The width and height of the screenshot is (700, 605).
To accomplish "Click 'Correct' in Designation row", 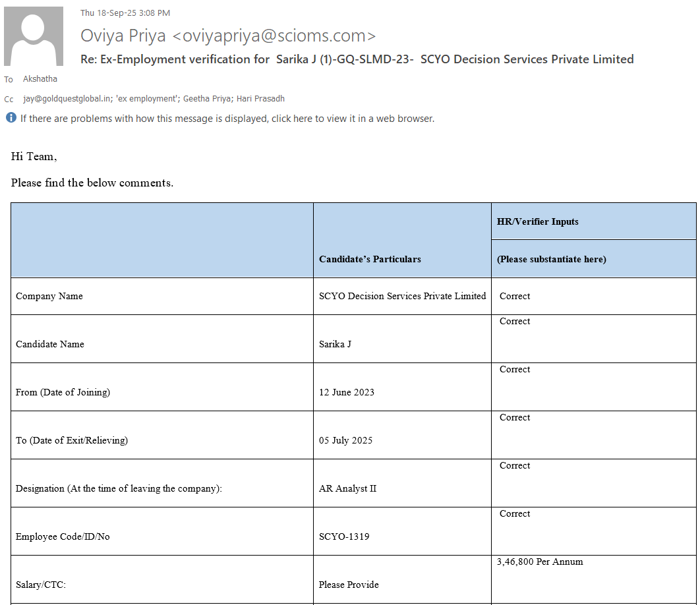I will (x=515, y=466).
